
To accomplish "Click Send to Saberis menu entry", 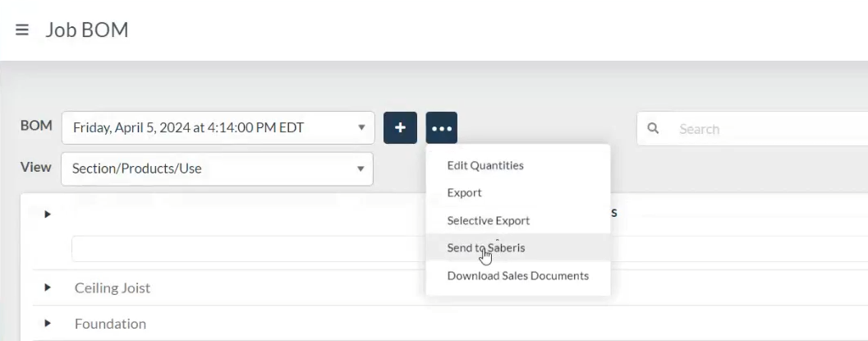I will coord(486,247).
